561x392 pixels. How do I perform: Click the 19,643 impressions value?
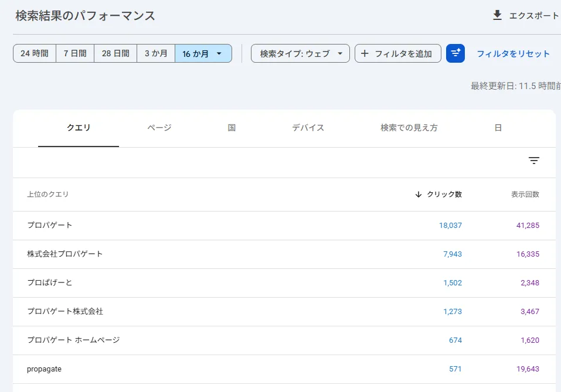coord(528,369)
